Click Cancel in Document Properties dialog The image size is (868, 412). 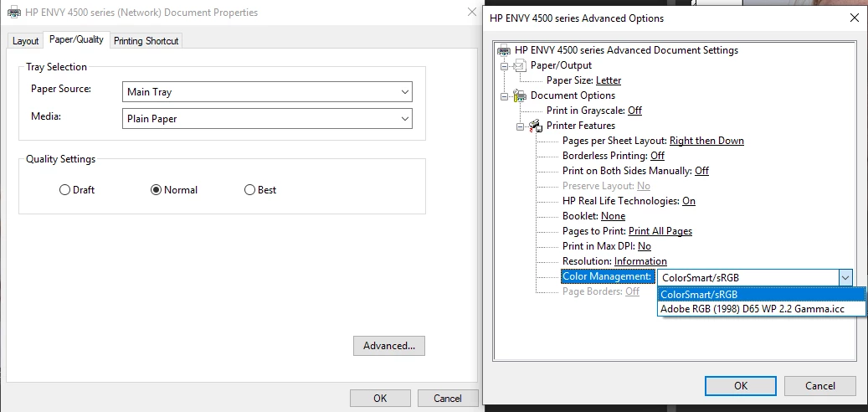coord(447,398)
